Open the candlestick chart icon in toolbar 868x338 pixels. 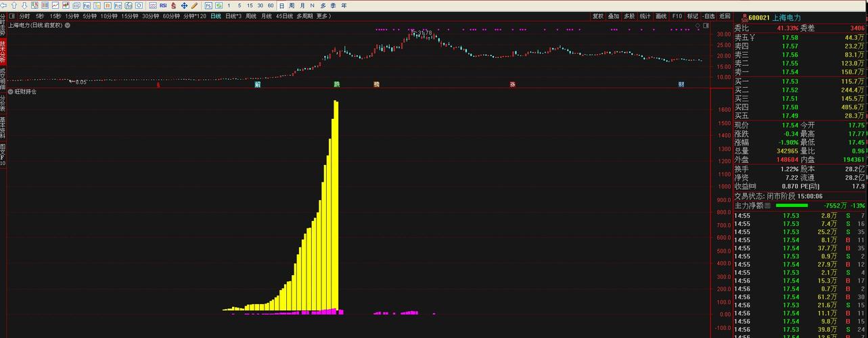pyautogui.click(x=66, y=5)
